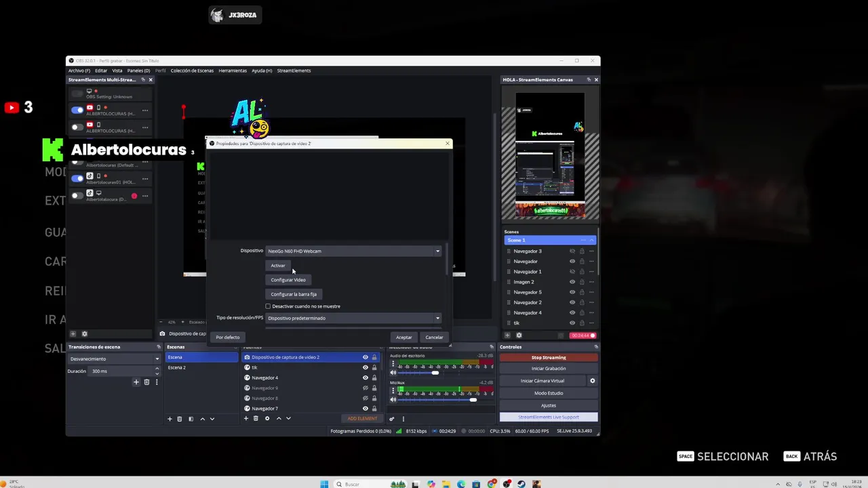Open the Dispositivo webcam dropdown
Screen dimensions: 868x488
coord(353,251)
